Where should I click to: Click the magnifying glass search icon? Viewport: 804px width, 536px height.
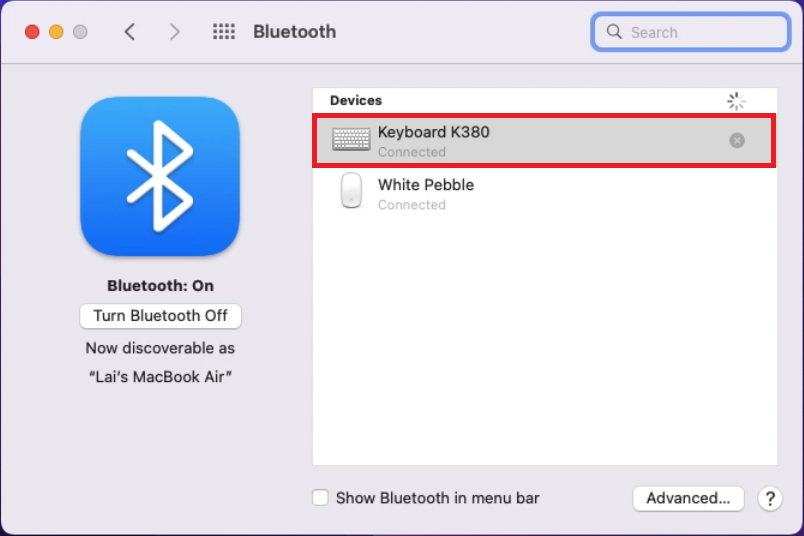pyautogui.click(x=614, y=32)
